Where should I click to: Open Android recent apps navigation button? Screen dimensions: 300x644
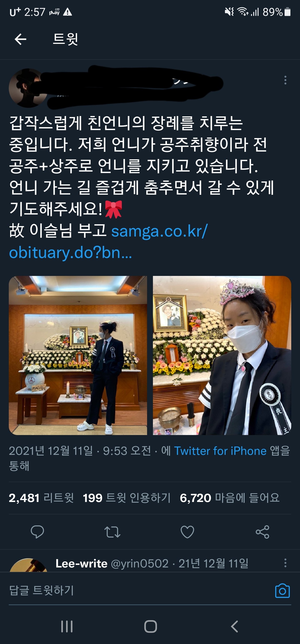(x=67, y=626)
